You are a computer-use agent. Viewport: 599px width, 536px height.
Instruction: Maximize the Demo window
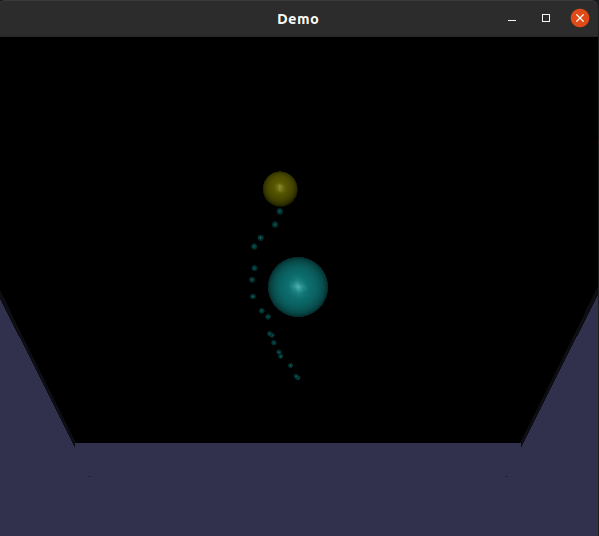[x=546, y=18]
